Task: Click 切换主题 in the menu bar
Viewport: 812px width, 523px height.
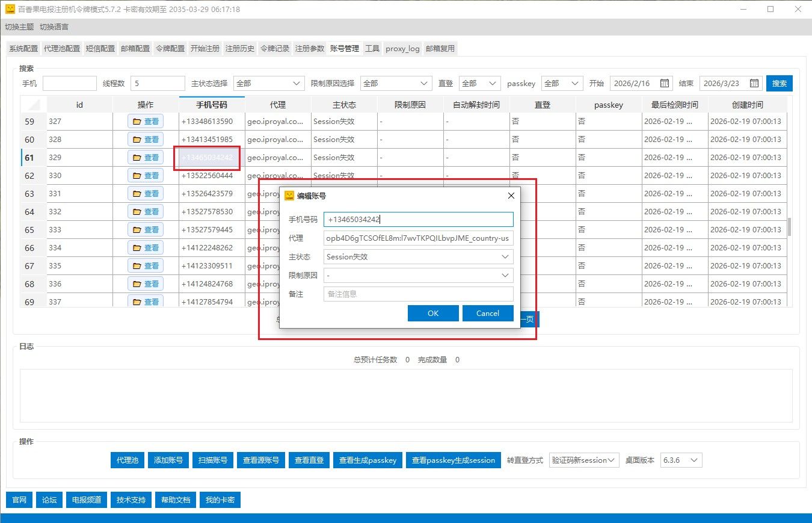Action: click(19, 27)
